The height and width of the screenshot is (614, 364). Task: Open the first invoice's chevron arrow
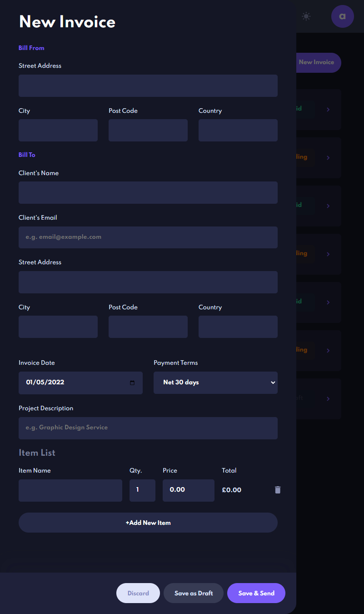(x=328, y=110)
